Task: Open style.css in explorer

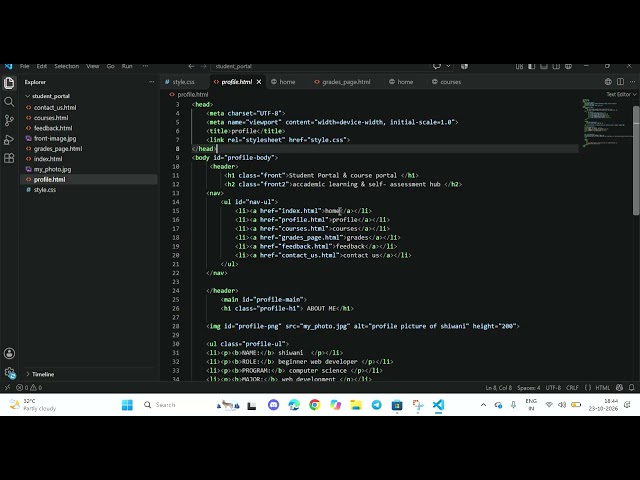Action: pyautogui.click(x=45, y=189)
